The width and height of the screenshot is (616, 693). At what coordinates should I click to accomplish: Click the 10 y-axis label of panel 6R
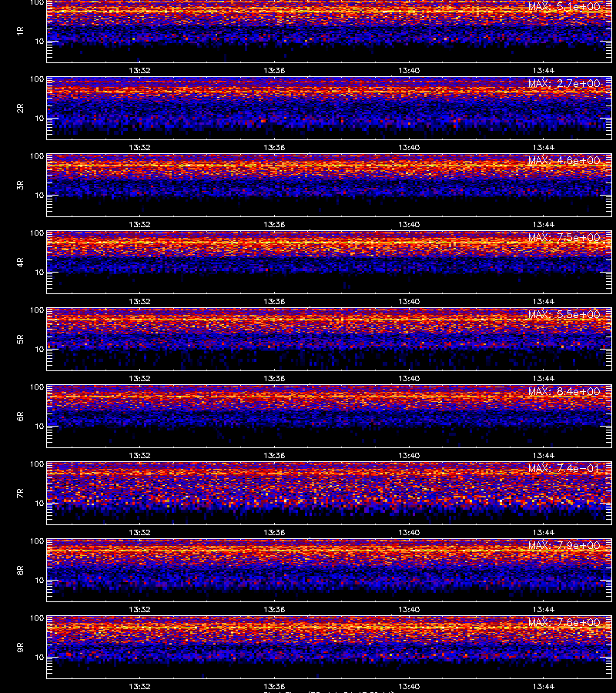coord(39,426)
